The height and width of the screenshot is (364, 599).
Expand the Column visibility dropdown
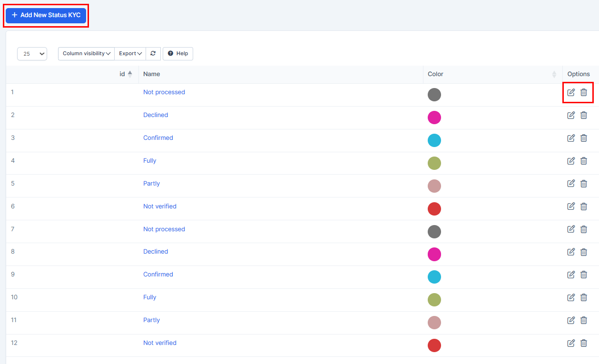pos(86,54)
